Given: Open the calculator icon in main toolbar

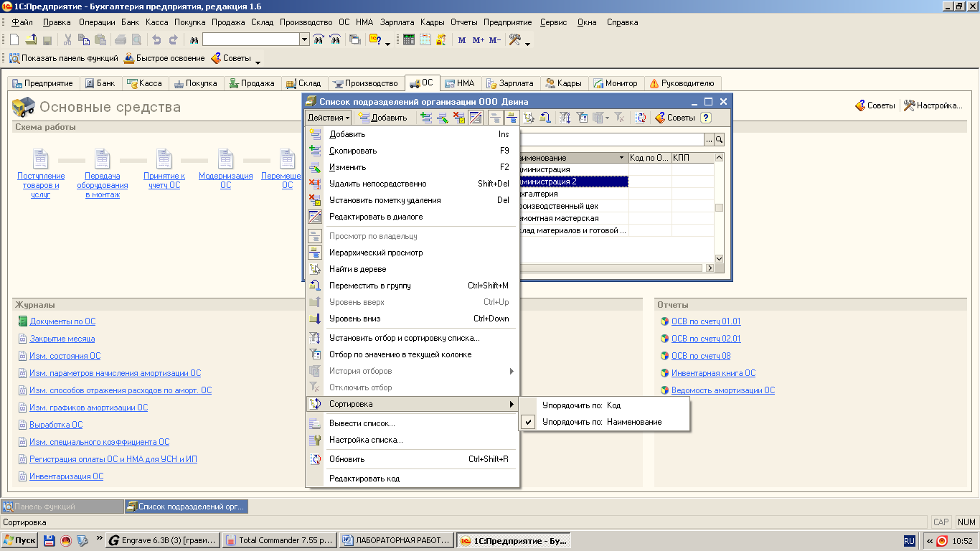Looking at the screenshot, I should click(x=409, y=40).
